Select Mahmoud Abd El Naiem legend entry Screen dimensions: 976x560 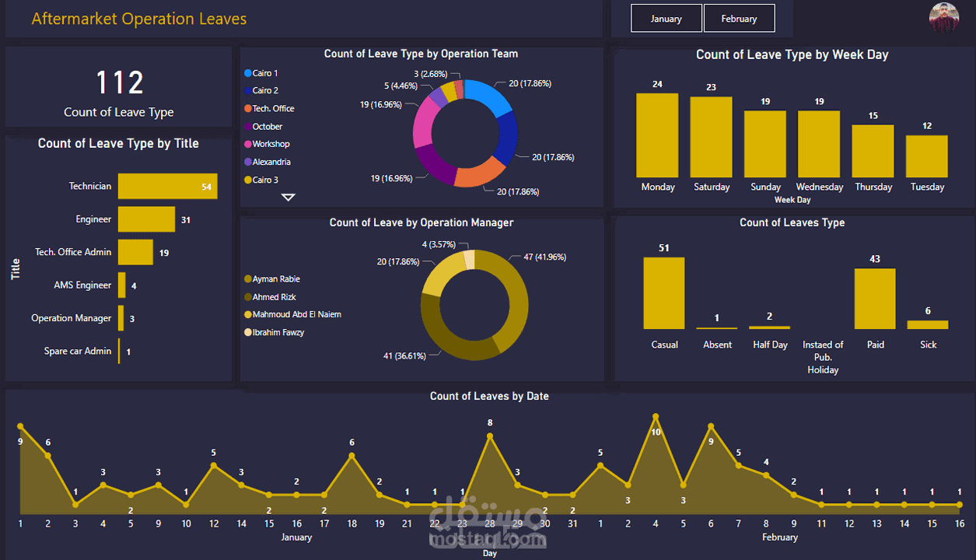tap(292, 315)
